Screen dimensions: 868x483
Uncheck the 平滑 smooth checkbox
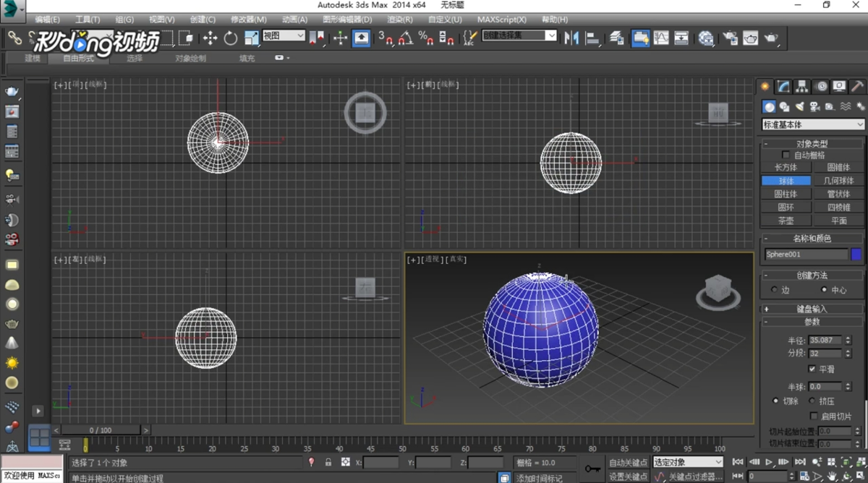coord(812,369)
